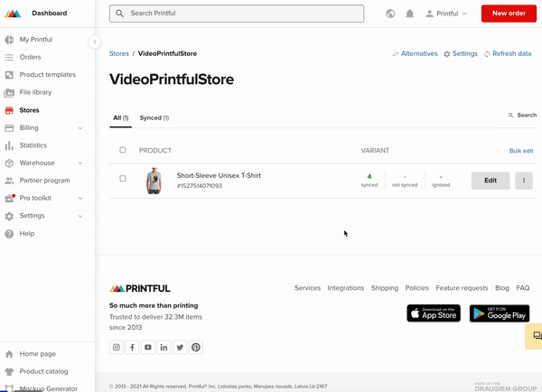542x392 pixels.
Task: Click Short-Sleeve Unisex T-Shirt product name
Action: point(219,175)
